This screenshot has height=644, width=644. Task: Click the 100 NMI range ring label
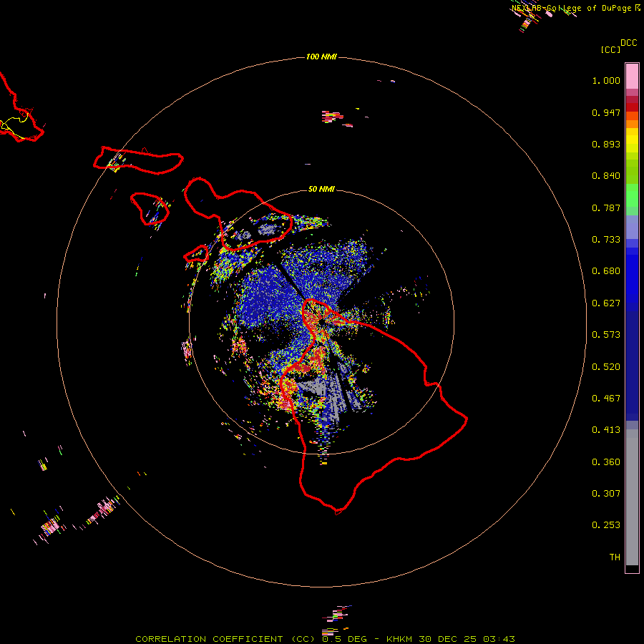point(321,57)
